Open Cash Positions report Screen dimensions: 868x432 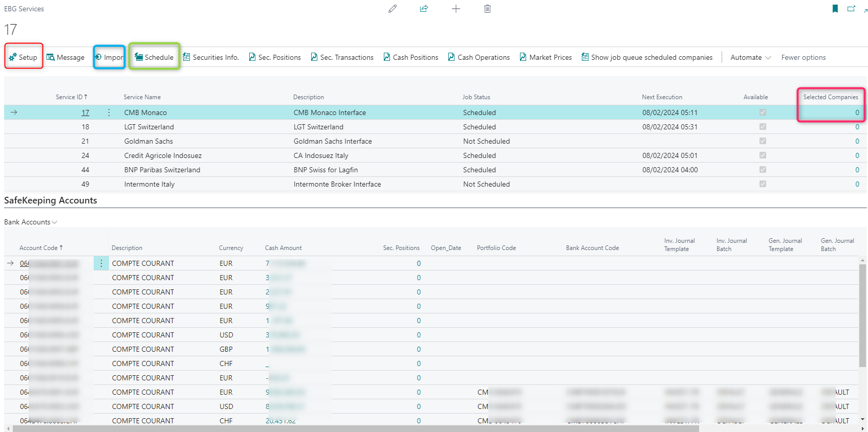(411, 57)
